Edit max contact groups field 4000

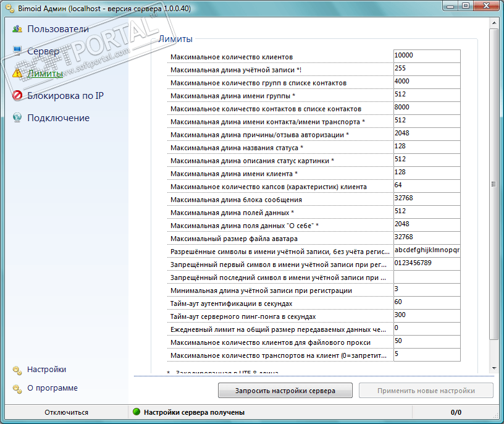click(427, 82)
